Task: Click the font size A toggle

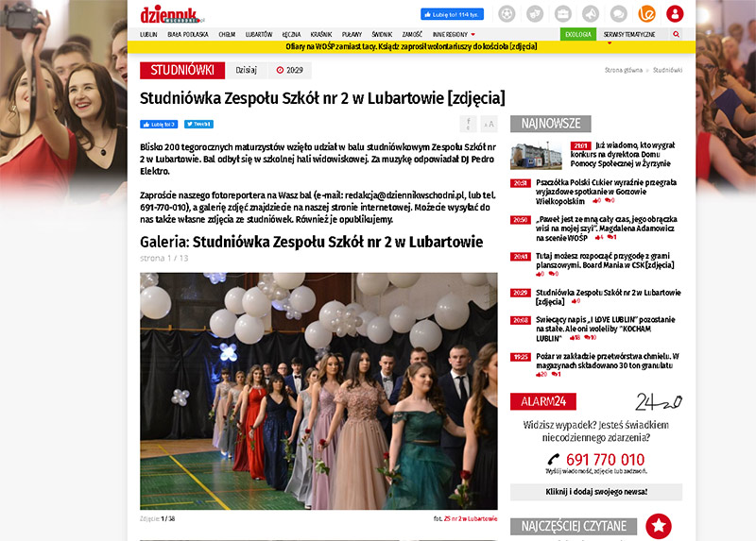Action: coord(489,124)
